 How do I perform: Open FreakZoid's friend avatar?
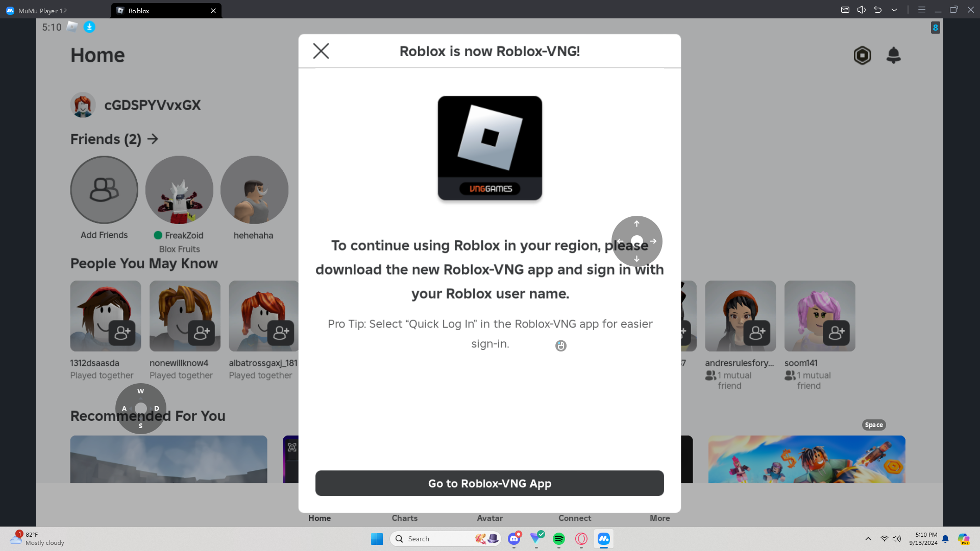coord(179,190)
